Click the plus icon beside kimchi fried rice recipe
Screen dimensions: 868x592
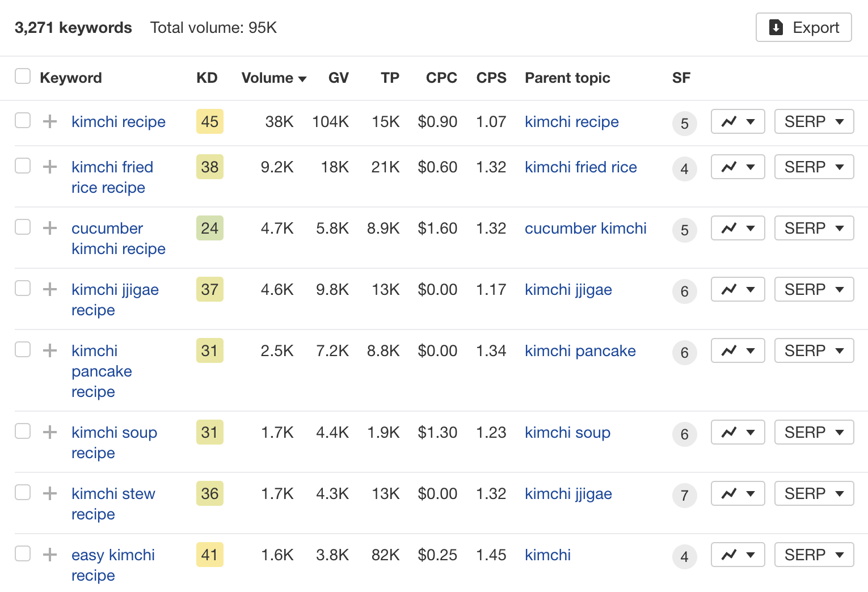(x=50, y=167)
